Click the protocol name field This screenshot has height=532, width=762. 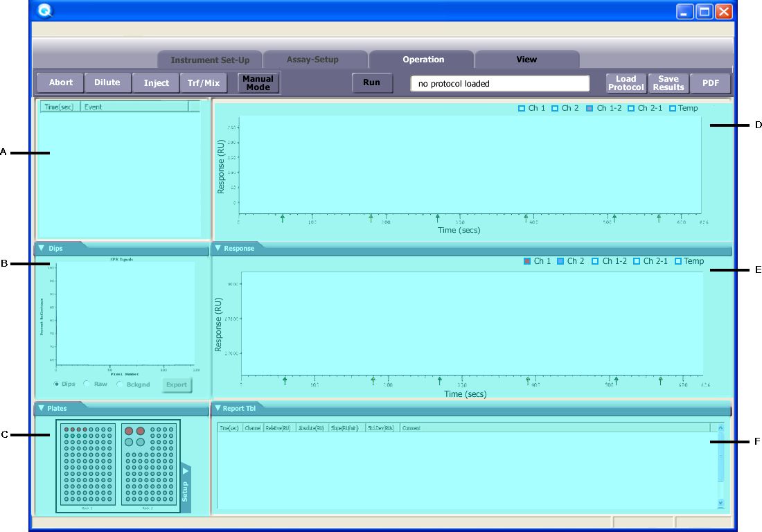pos(500,84)
